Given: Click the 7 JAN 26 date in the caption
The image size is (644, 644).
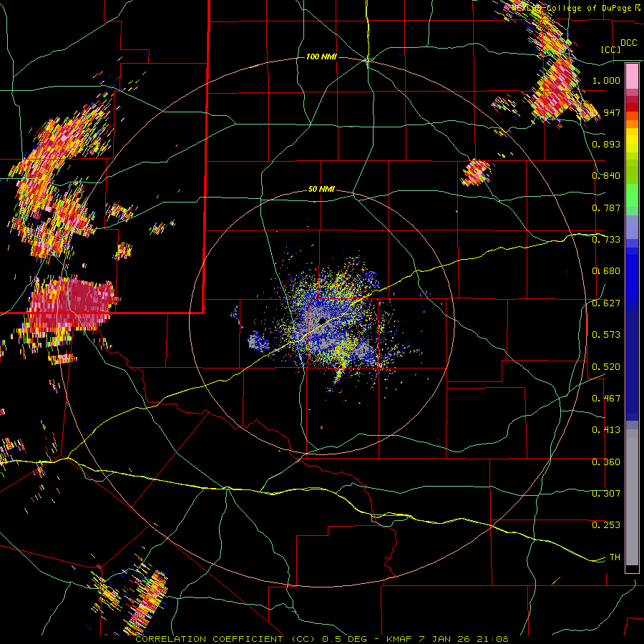Looking at the screenshot, I should (x=446, y=639).
